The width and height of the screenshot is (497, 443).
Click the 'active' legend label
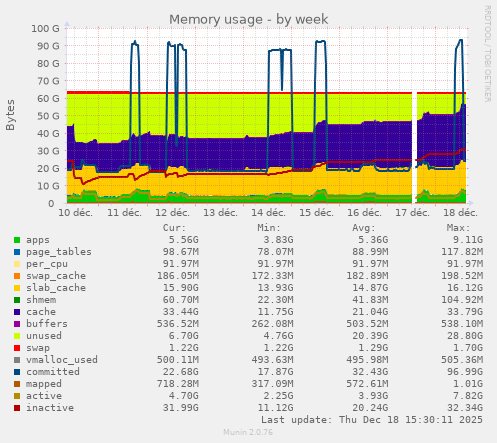[44, 396]
